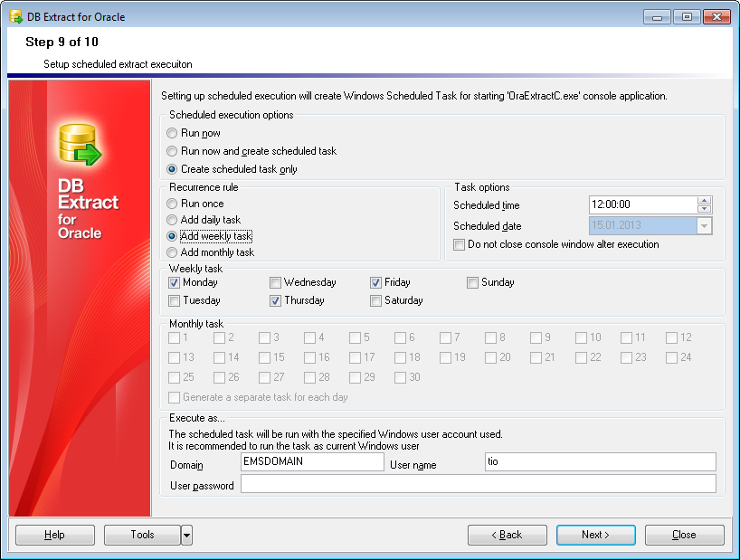Image resolution: width=740 pixels, height=560 pixels.
Task: Click the monthly day 24 checkbox
Action: pyautogui.click(x=671, y=357)
